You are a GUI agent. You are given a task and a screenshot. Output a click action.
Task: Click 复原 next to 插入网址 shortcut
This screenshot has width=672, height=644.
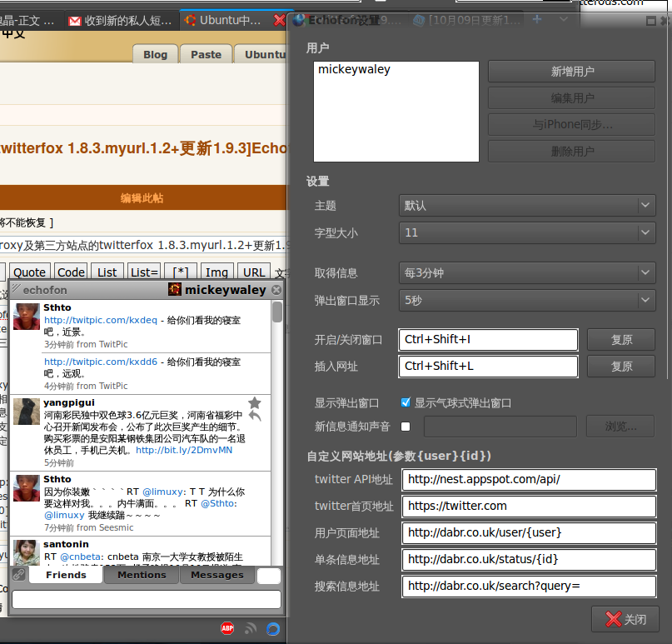[x=621, y=367]
